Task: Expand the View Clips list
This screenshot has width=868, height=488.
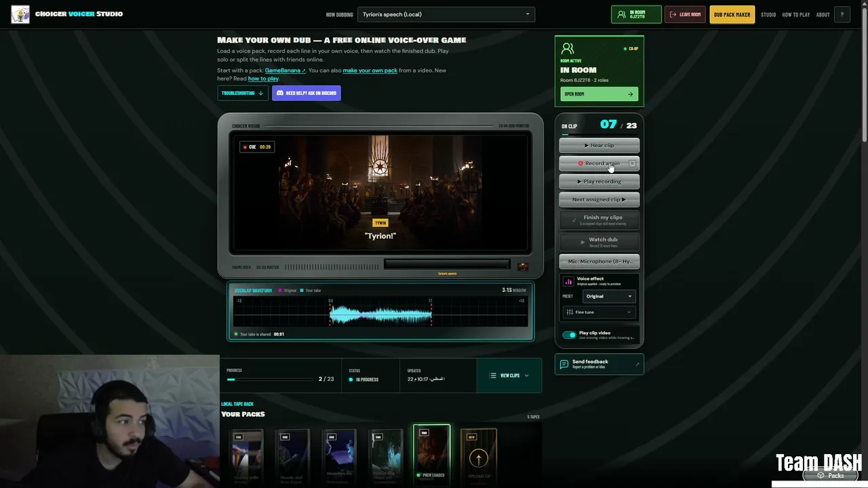Action: [x=509, y=375]
